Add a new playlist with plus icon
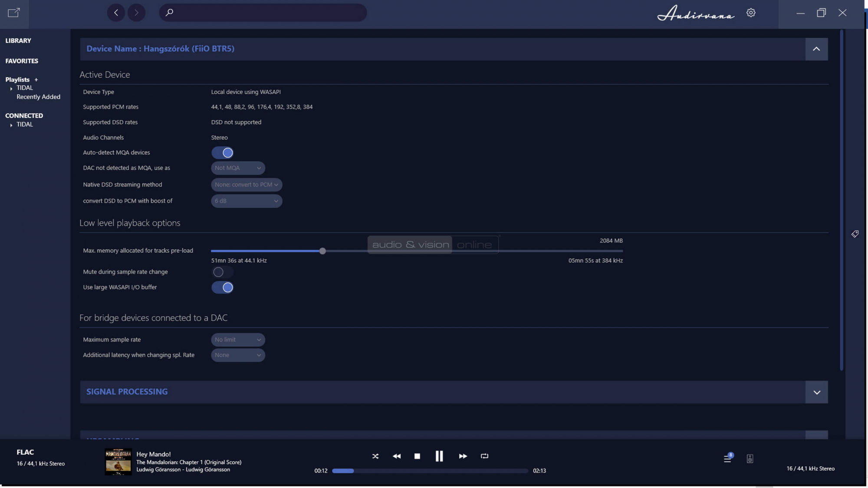This screenshot has height=488, width=868. coord(36,79)
